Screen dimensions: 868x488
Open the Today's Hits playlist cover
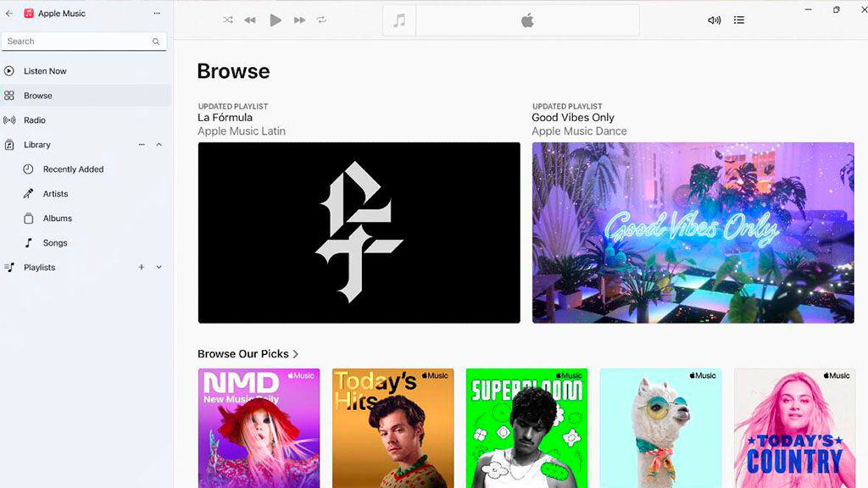tap(393, 428)
